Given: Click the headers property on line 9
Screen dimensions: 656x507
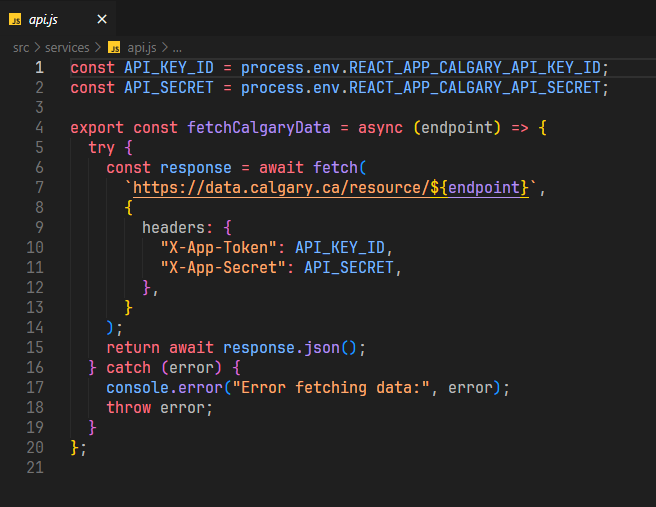Looking at the screenshot, I should [174, 228].
